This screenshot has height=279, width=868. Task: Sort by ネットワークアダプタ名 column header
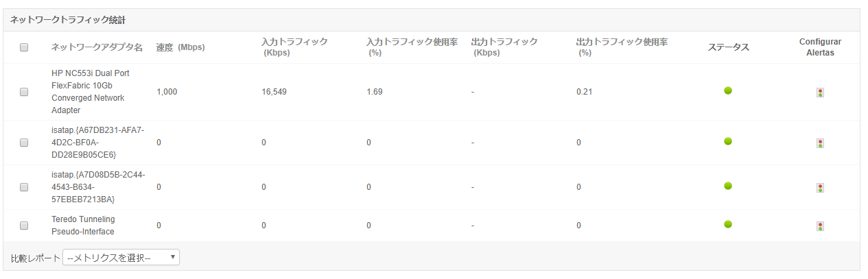click(x=97, y=47)
